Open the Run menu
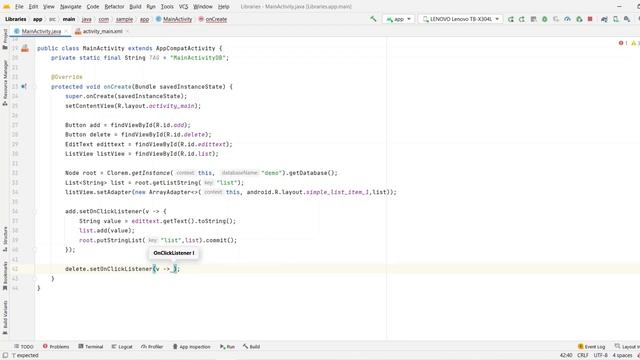The image size is (640, 360). pyautogui.click(x=151, y=7)
